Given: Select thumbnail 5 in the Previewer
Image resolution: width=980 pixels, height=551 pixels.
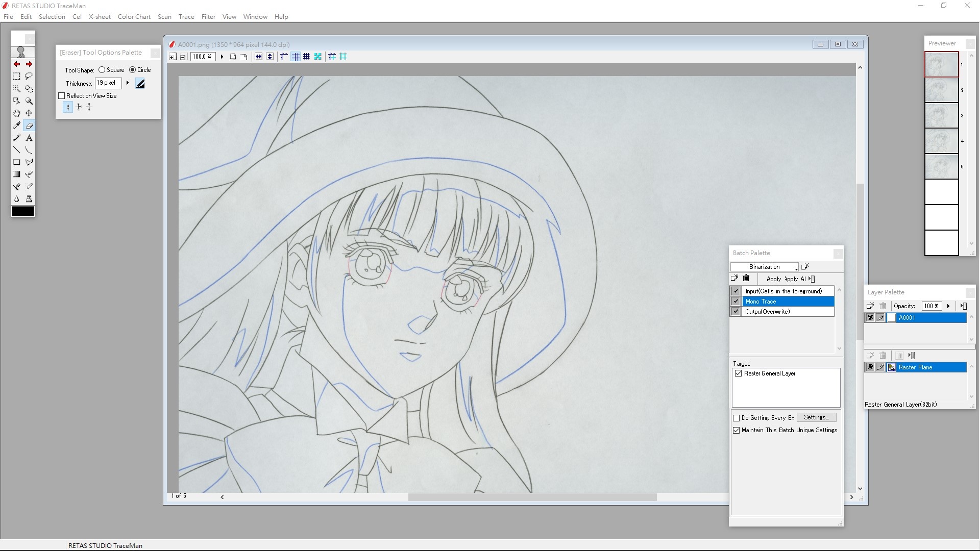Looking at the screenshot, I should pos(942,166).
